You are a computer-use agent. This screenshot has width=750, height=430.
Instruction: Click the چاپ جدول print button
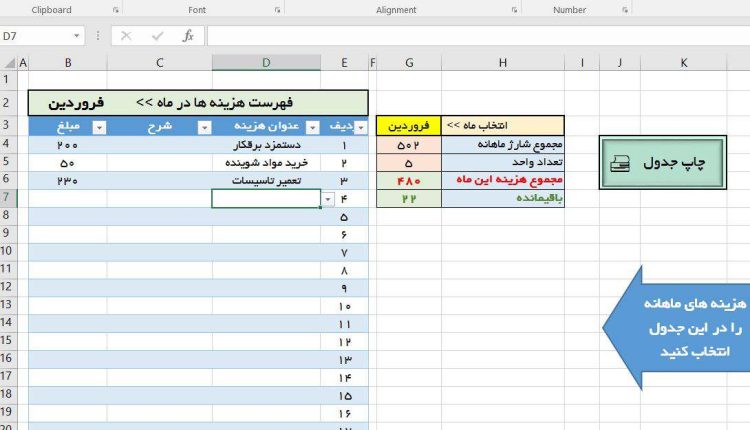point(662,163)
